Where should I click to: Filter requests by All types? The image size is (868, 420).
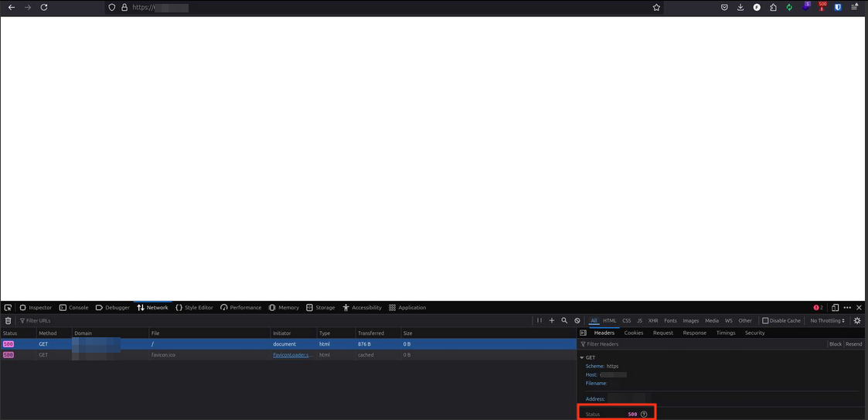pos(594,321)
